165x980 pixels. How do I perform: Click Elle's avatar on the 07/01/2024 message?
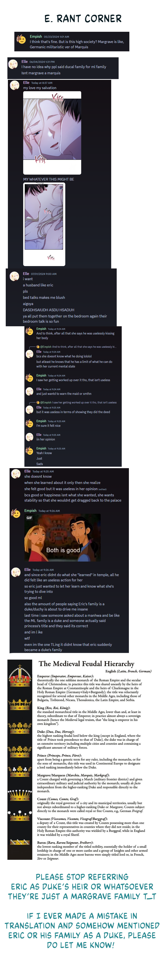click(15, 276)
